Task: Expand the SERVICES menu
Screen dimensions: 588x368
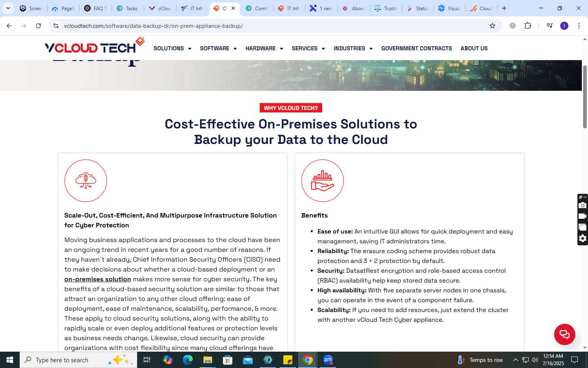Action: (x=308, y=48)
